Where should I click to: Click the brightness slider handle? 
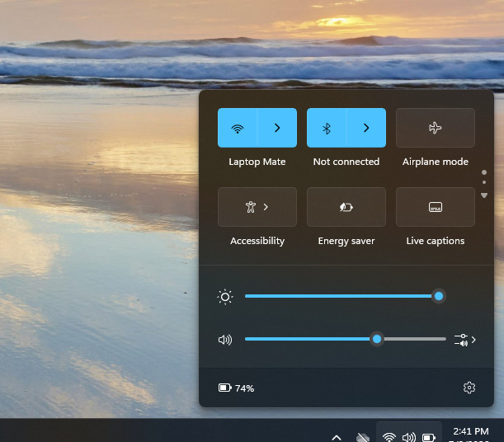coord(439,296)
